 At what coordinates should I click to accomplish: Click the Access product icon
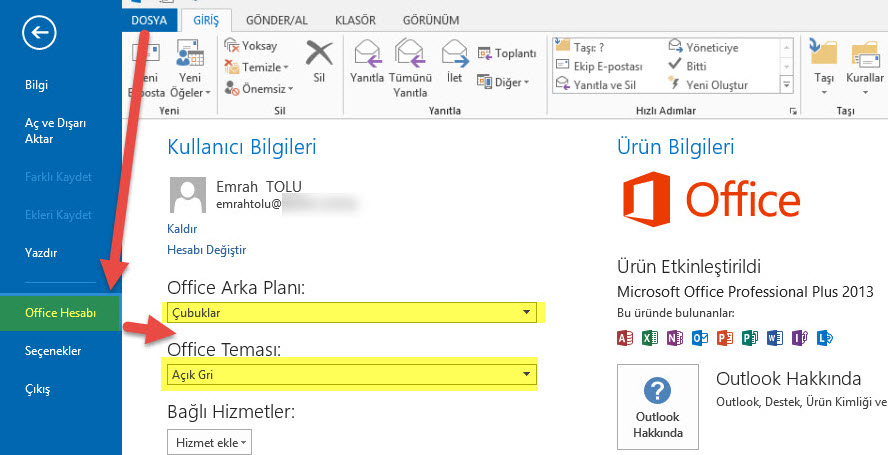625,338
